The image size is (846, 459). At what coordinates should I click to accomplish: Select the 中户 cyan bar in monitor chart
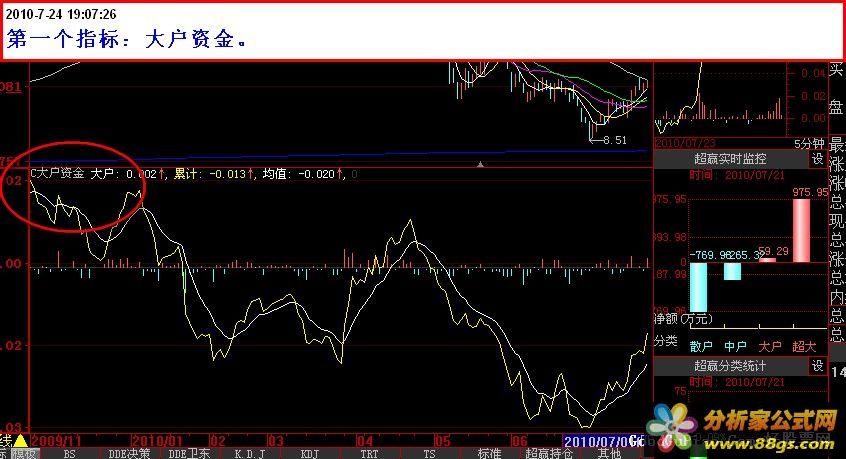click(x=732, y=271)
